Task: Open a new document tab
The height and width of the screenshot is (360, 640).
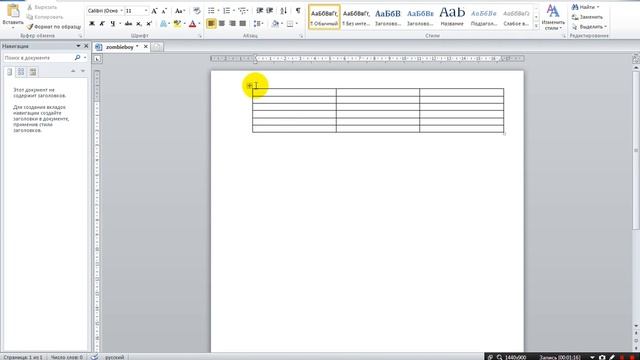Action: pyautogui.click(x=157, y=47)
